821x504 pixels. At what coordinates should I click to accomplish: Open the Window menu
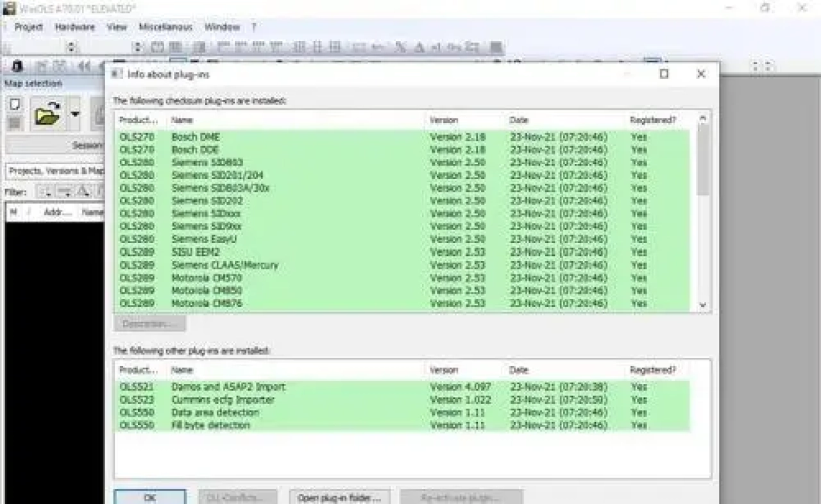coord(222,27)
